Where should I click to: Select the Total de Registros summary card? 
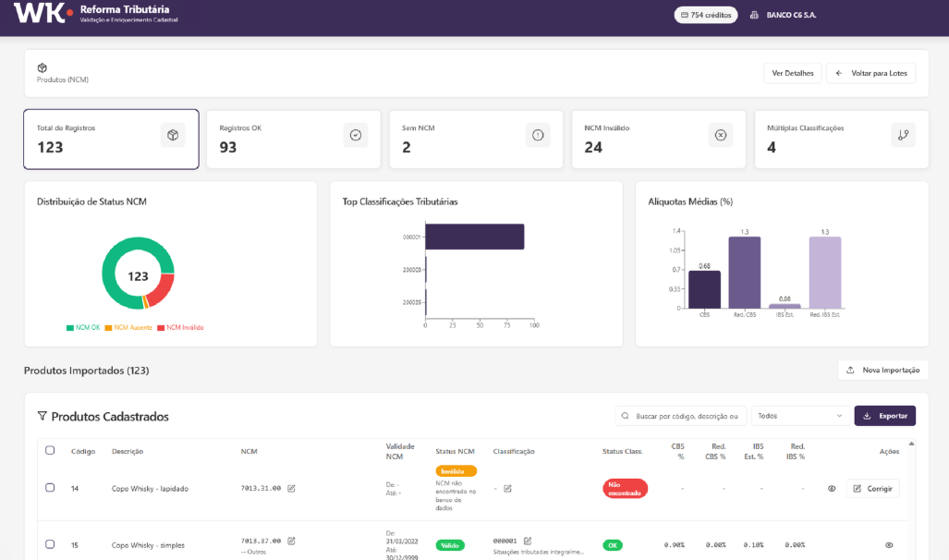pos(111,140)
